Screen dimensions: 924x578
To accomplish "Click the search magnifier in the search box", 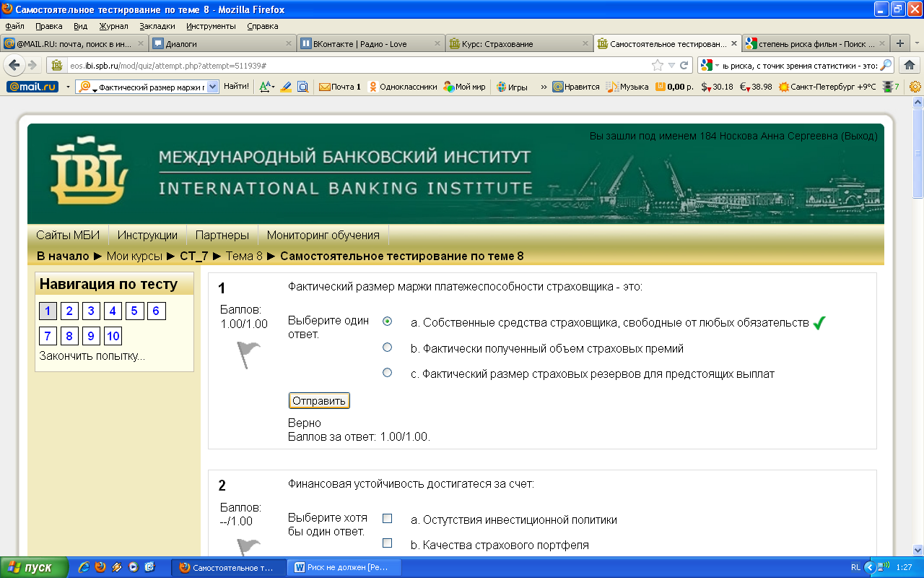I will pyautogui.click(x=886, y=65).
